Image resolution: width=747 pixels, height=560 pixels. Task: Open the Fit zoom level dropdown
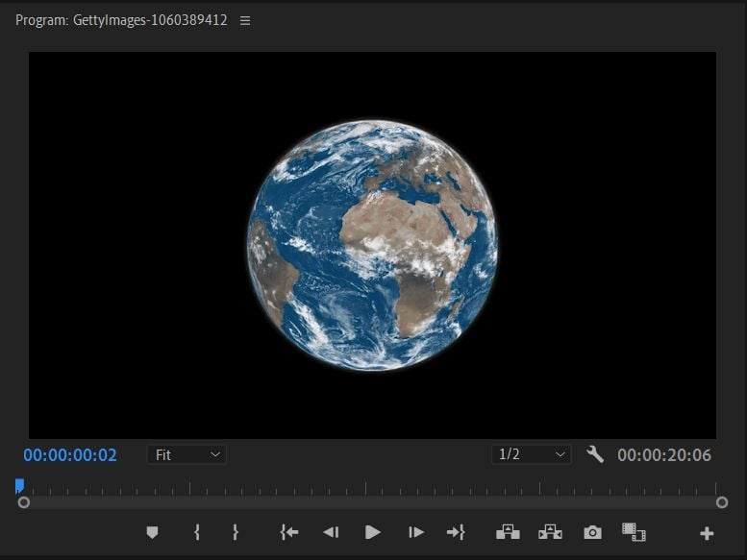[x=187, y=454]
